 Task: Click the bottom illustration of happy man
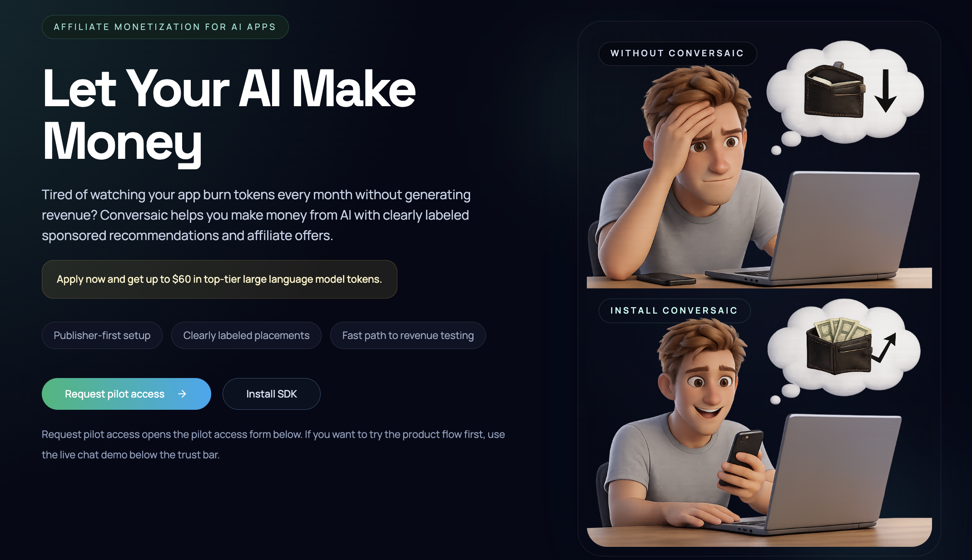759,422
